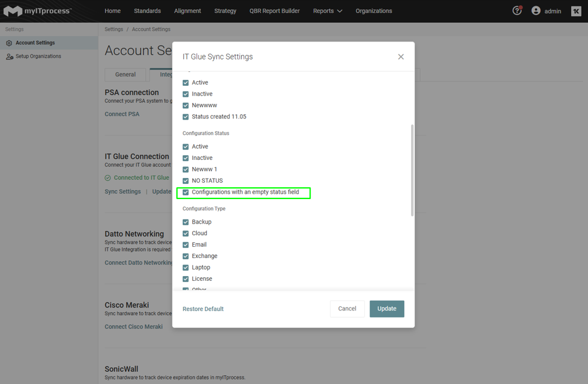Click the Configuration Status heading

click(206, 134)
